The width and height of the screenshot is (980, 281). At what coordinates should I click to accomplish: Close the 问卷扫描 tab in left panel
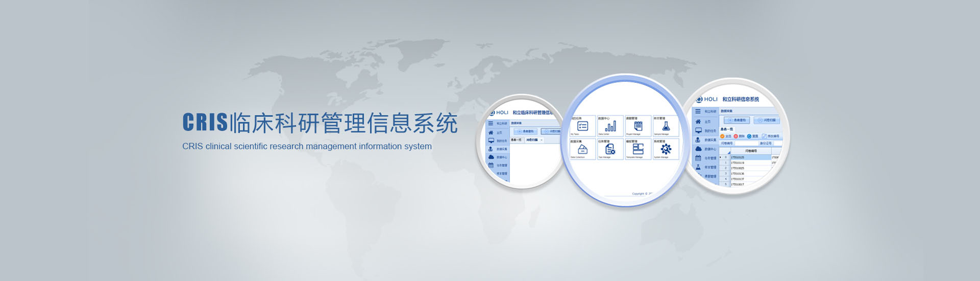(542, 140)
